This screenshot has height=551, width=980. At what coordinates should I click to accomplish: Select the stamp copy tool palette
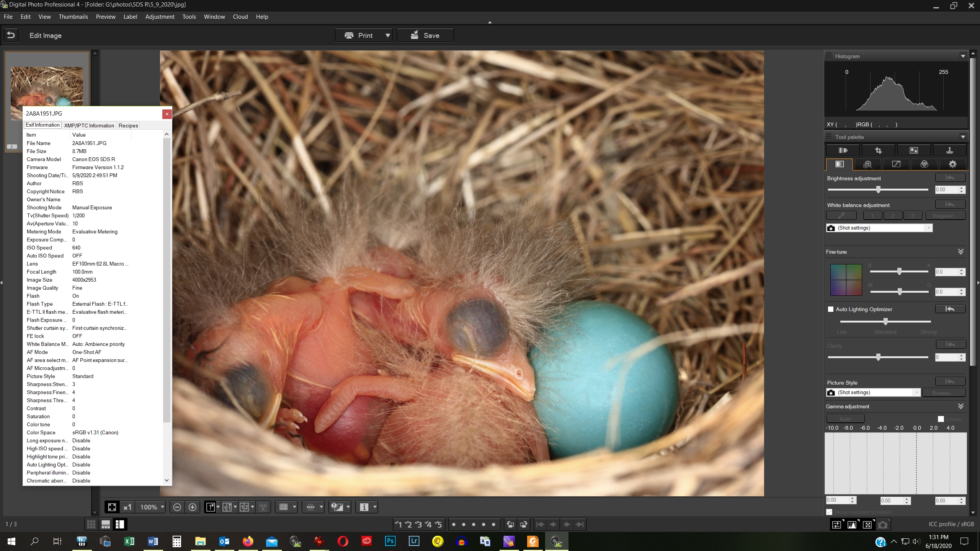949,150
